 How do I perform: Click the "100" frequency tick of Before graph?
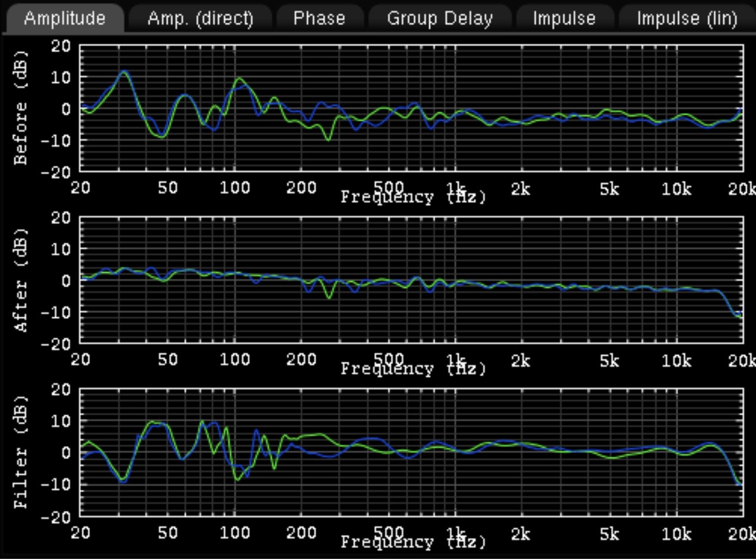pyautogui.click(x=235, y=187)
